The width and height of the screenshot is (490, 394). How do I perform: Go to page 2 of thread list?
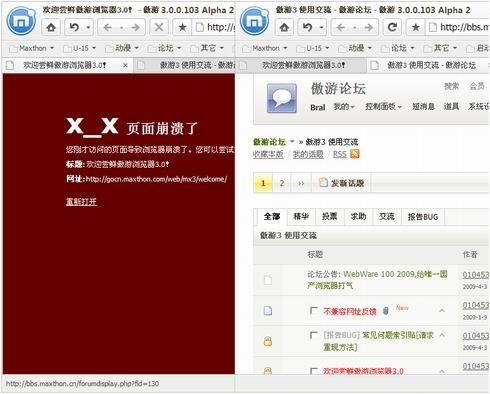[282, 183]
